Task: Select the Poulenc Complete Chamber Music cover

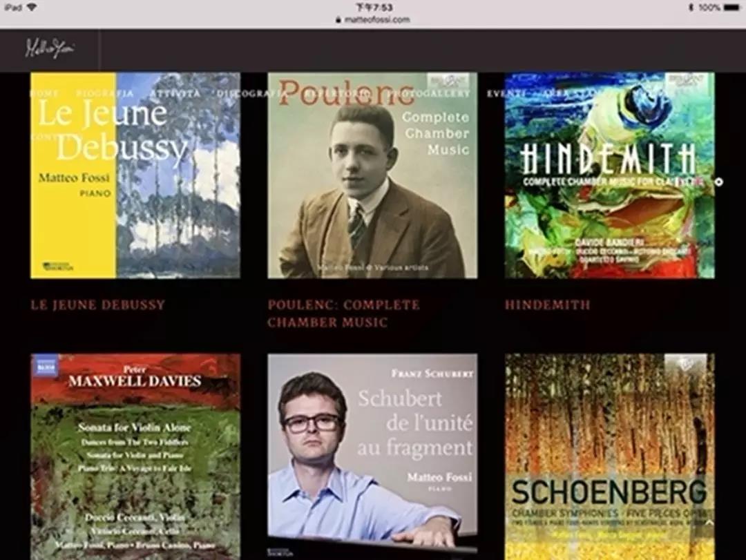Action: (372, 175)
